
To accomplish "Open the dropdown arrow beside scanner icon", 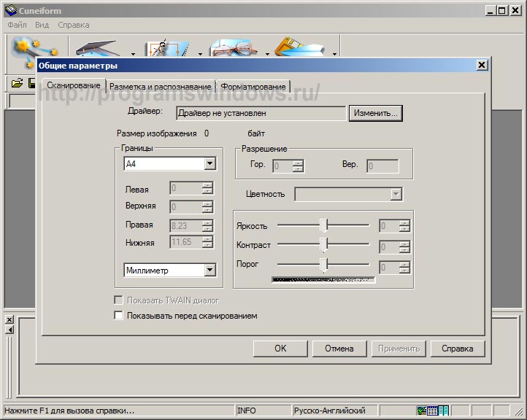I will (x=133, y=53).
